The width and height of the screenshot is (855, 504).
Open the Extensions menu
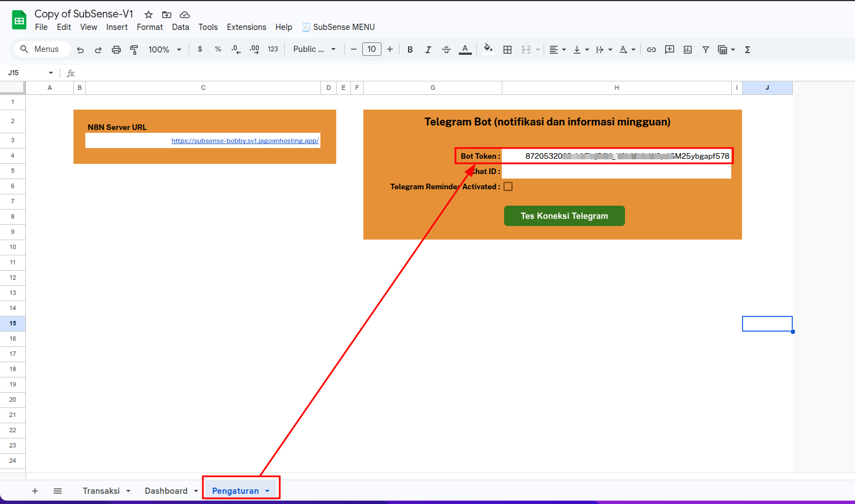pos(246,27)
